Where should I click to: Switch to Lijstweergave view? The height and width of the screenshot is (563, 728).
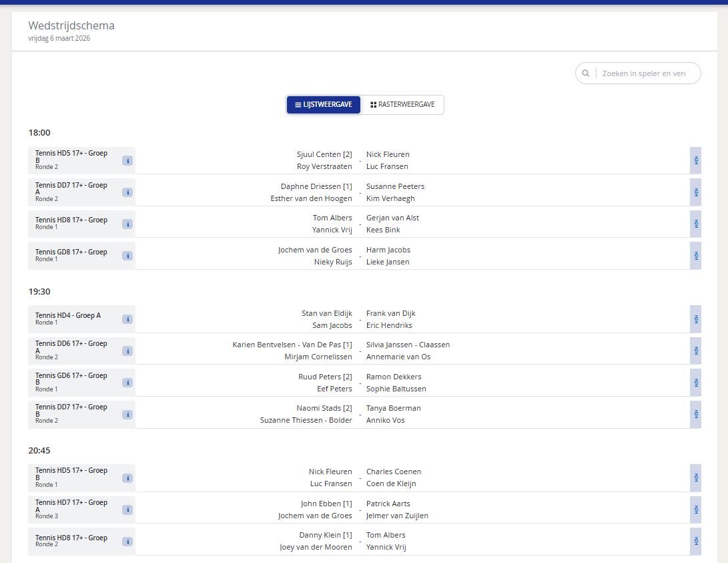point(324,105)
